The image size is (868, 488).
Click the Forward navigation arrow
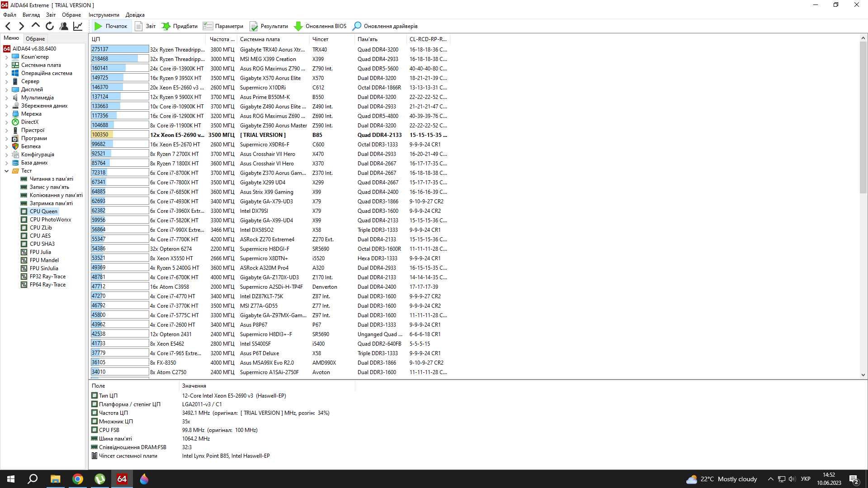click(x=21, y=26)
